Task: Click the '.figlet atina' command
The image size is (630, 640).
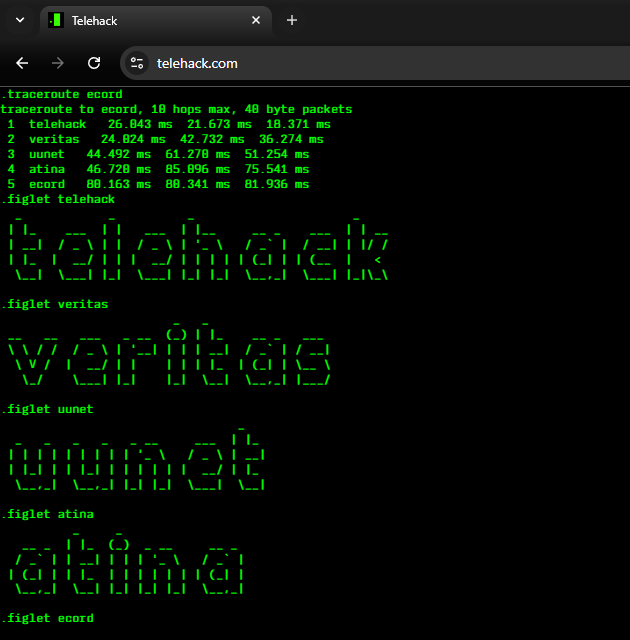Action: point(47,514)
